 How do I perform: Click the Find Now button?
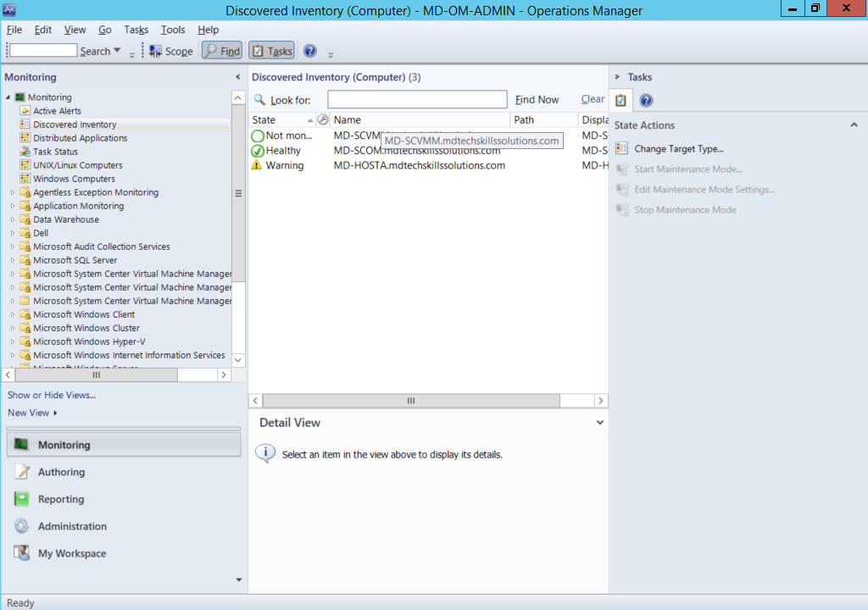pyautogui.click(x=537, y=100)
